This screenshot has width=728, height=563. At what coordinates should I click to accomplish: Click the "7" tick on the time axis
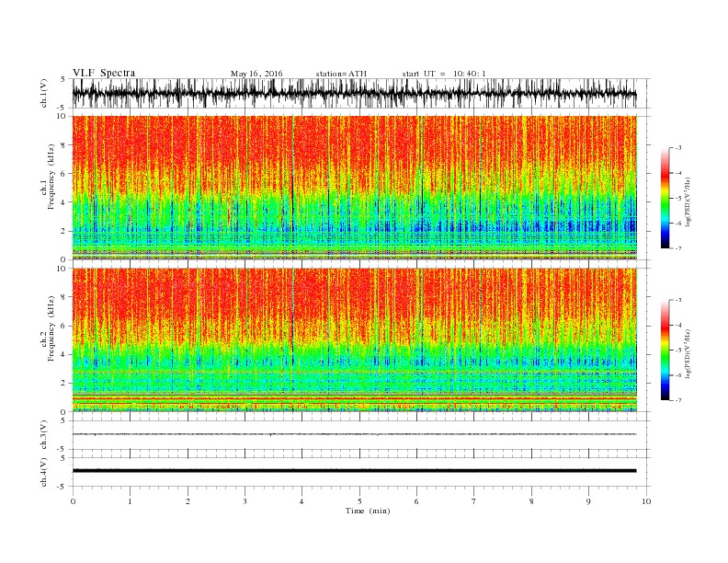(474, 501)
